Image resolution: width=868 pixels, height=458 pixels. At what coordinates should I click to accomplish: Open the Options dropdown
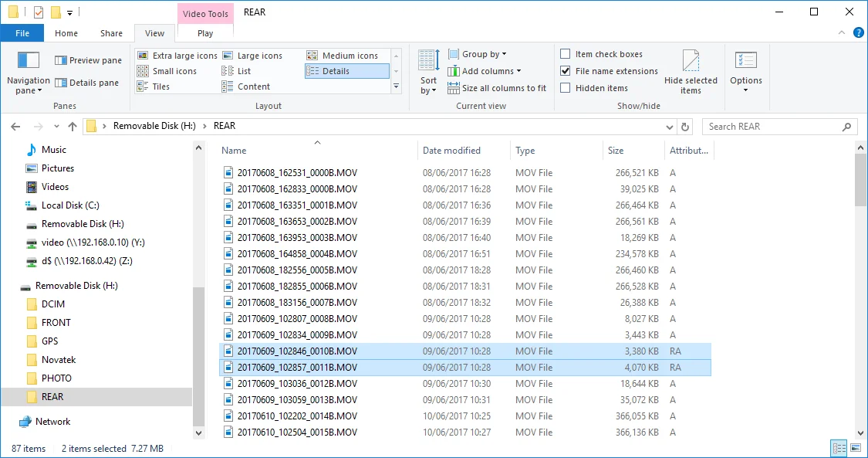tap(745, 72)
